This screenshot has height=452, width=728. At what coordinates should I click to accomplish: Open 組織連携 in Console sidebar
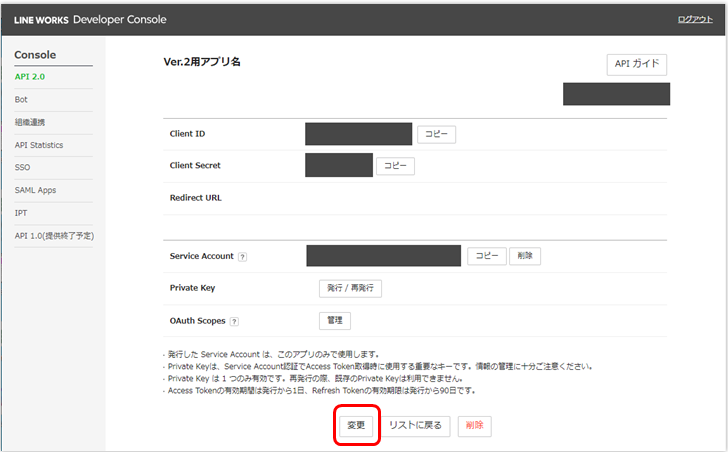[x=30, y=123]
